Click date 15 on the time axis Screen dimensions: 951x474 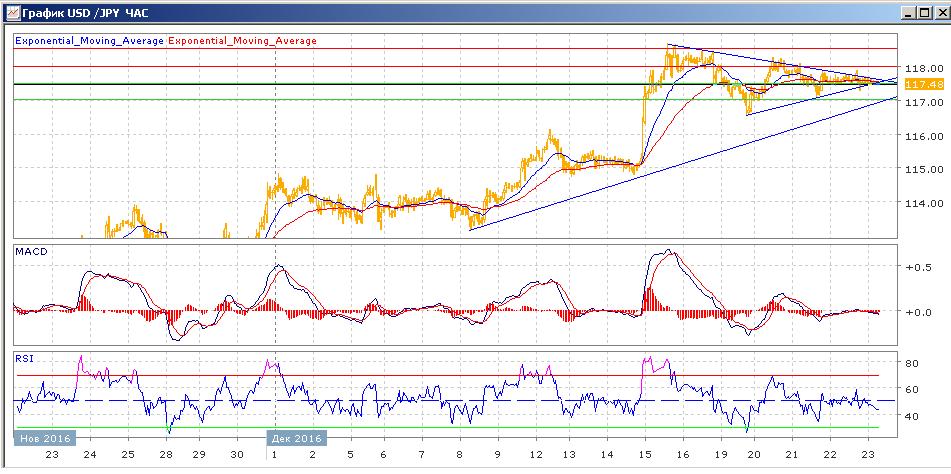click(x=643, y=455)
